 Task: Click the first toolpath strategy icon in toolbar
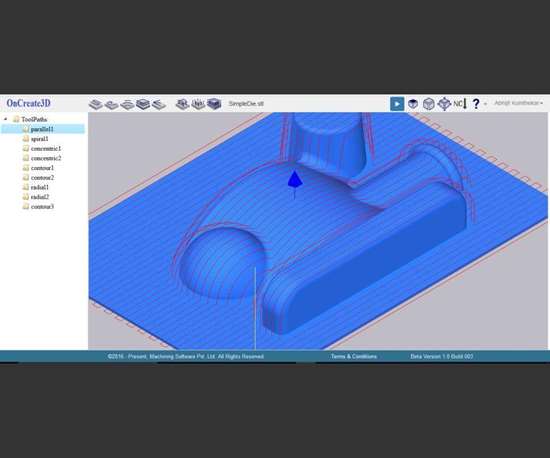pos(95,104)
